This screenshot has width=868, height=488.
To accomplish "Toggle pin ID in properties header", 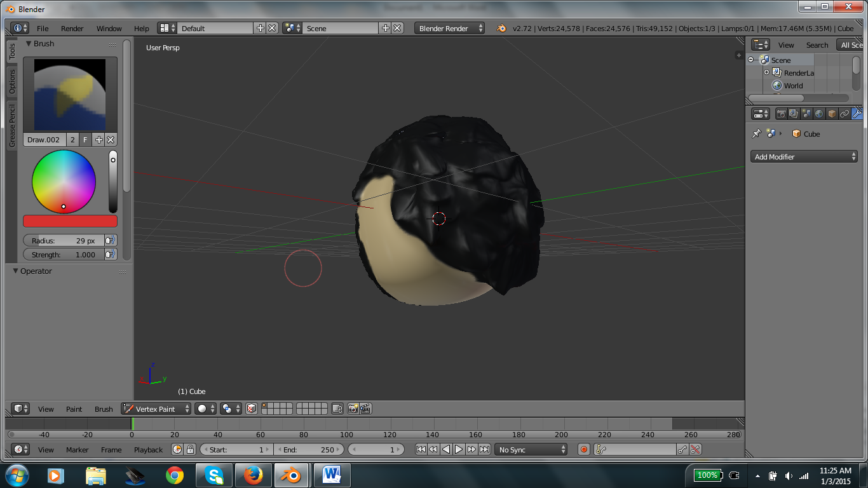I will coord(756,133).
